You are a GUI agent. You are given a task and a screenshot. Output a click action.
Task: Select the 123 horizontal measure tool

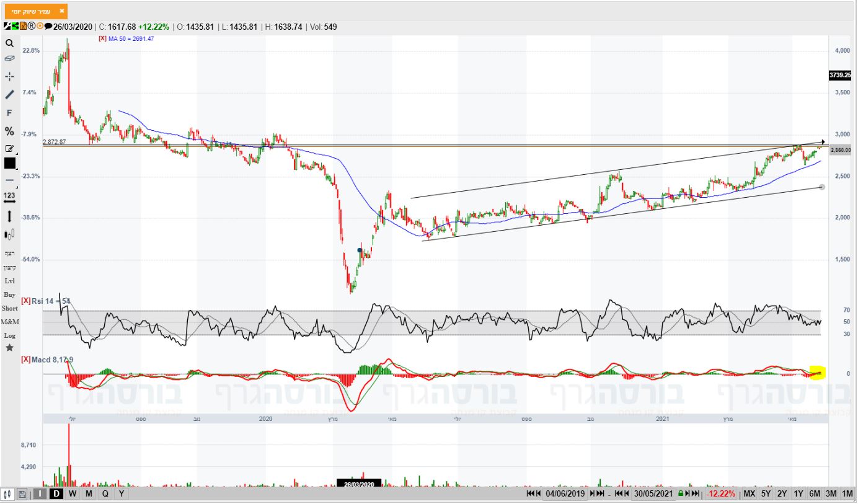9,197
